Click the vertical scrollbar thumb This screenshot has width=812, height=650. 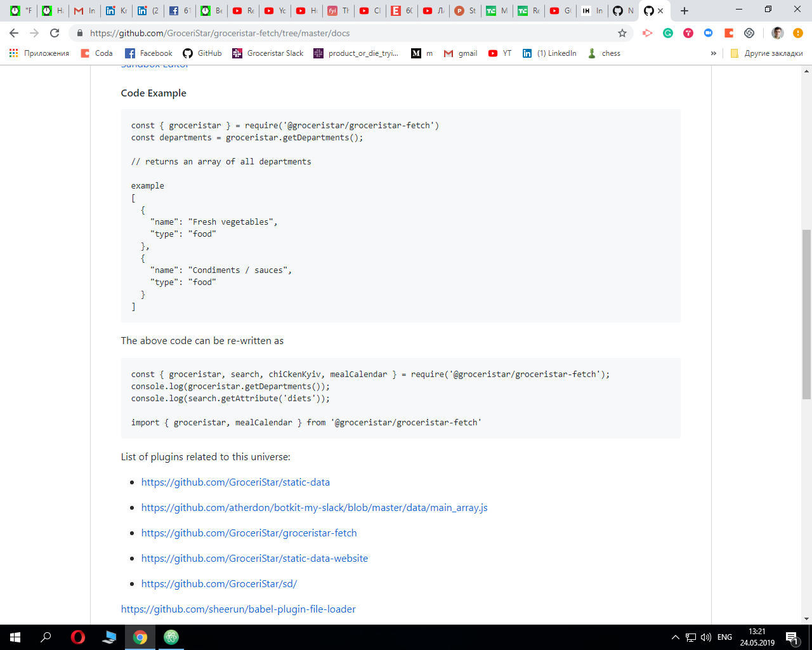806,314
